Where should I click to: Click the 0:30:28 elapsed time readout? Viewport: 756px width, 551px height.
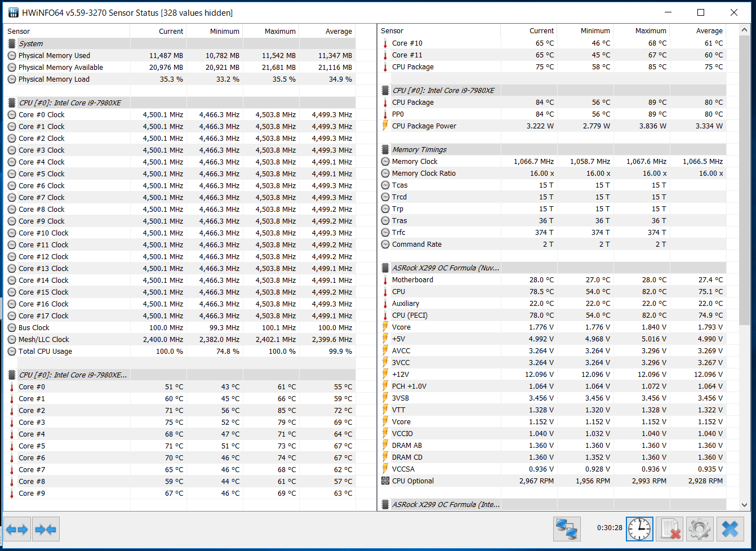point(610,528)
